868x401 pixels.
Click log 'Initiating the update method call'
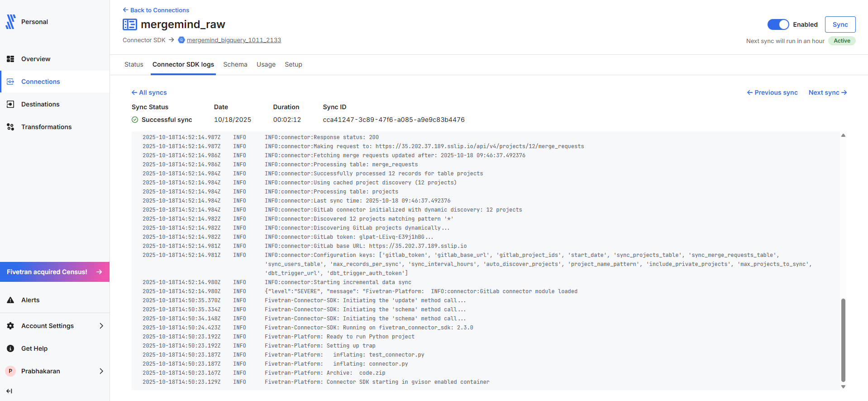coord(365,300)
